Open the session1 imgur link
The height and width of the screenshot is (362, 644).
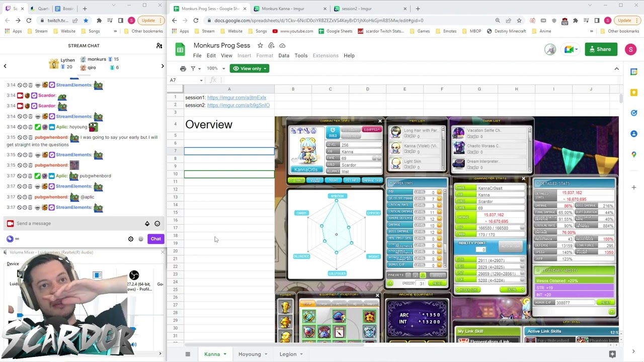click(236, 98)
